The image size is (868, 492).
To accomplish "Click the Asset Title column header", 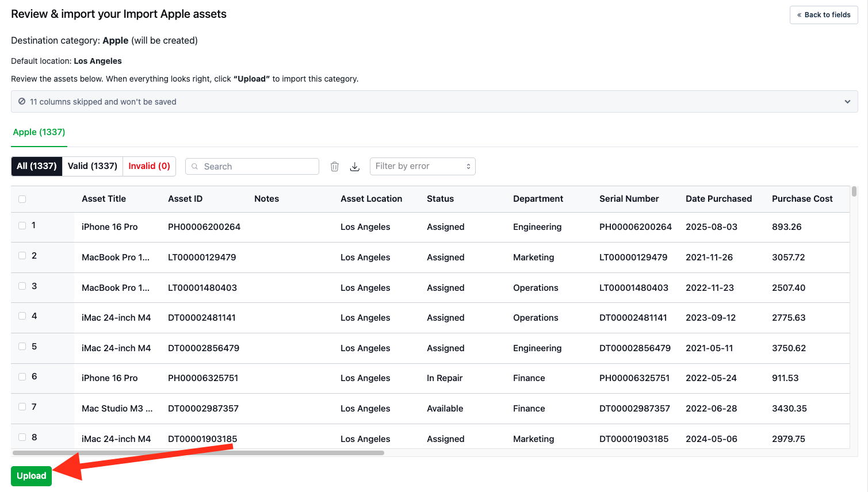I will 104,199.
